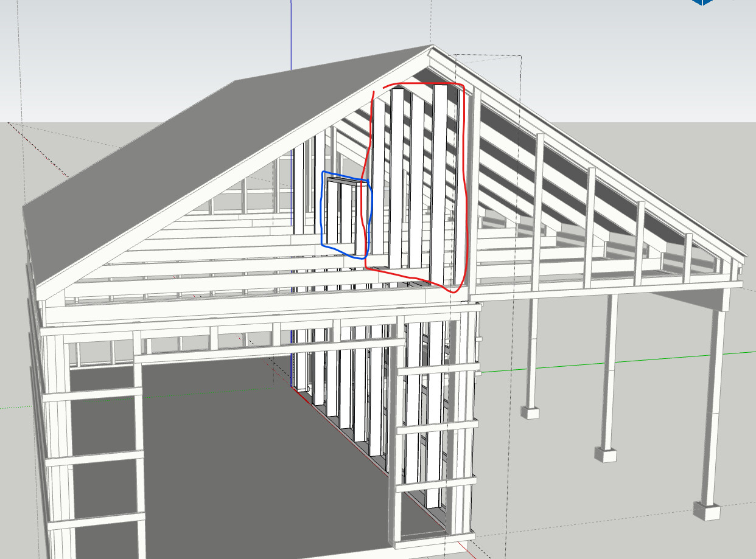The height and width of the screenshot is (559, 756).
Task: Click the middle porch post concrete footing
Action: click(x=606, y=454)
